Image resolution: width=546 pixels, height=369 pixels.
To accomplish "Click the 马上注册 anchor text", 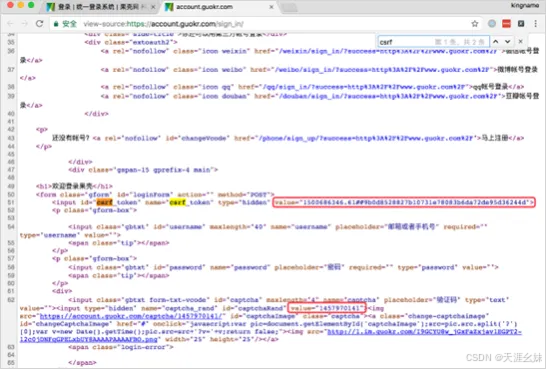I will click(495, 138).
